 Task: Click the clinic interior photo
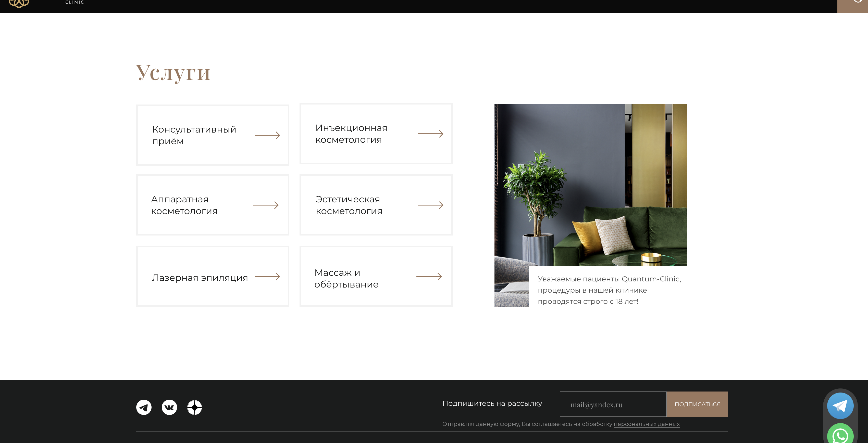pyautogui.click(x=591, y=185)
